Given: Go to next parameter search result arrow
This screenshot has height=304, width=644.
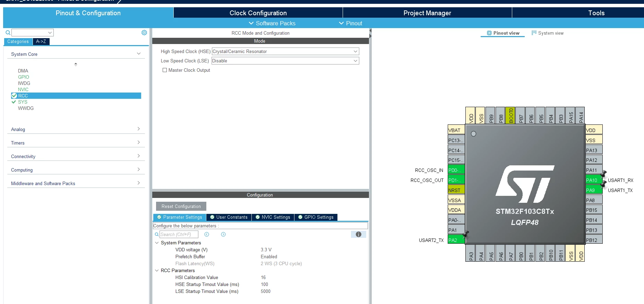Looking at the screenshot, I should (x=223, y=234).
